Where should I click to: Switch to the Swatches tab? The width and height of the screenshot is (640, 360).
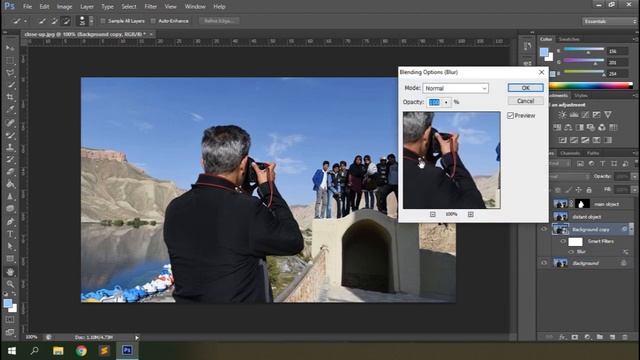pyautogui.click(x=569, y=39)
